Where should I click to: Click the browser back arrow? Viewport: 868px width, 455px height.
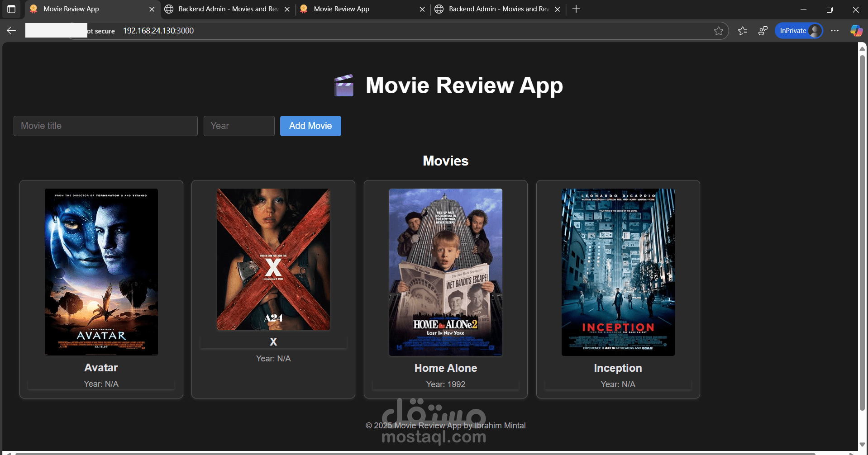coord(11,31)
